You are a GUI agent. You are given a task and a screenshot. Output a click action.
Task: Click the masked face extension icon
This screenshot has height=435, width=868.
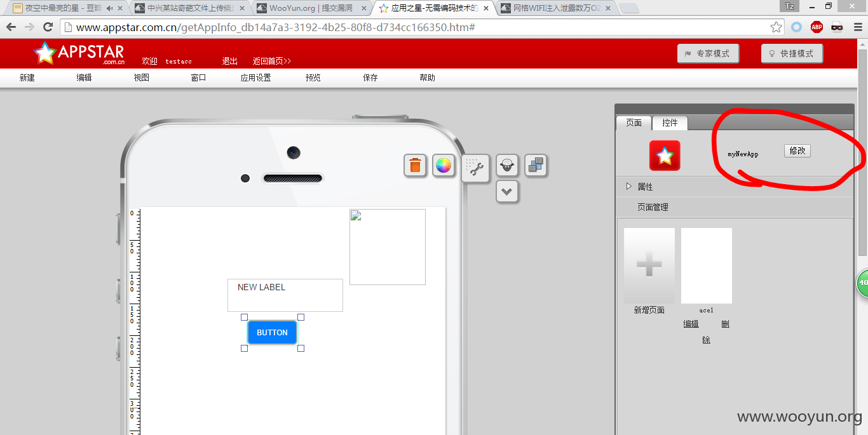tap(837, 27)
